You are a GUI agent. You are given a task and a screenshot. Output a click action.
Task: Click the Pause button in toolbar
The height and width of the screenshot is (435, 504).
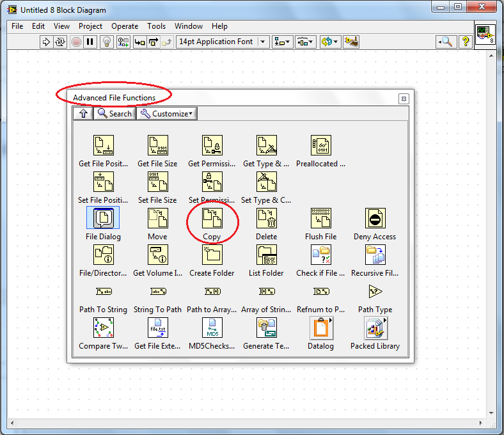point(90,42)
